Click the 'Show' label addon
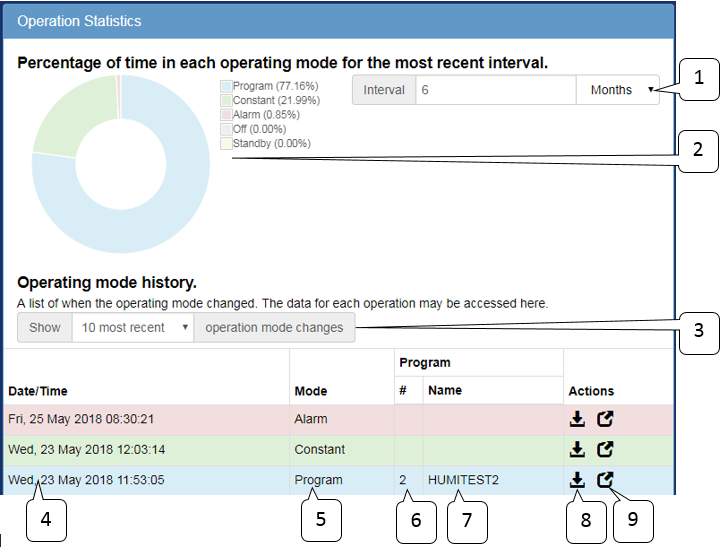723x547 pixels. coord(45,327)
